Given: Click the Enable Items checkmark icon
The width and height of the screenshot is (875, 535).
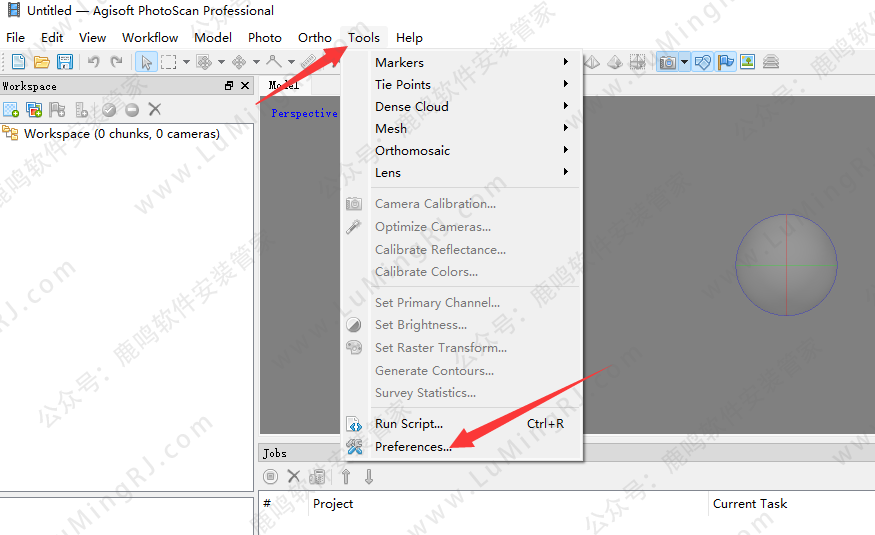Looking at the screenshot, I should click(109, 110).
